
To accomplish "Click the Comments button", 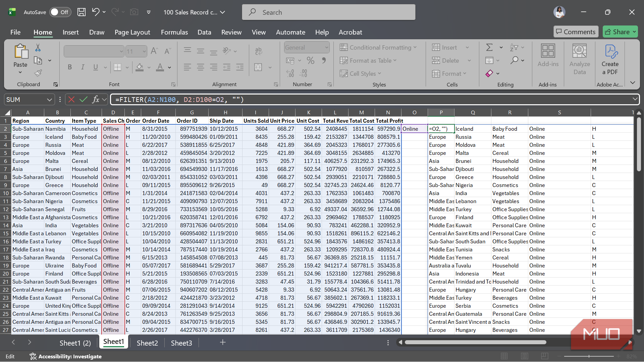I will [576, 32].
